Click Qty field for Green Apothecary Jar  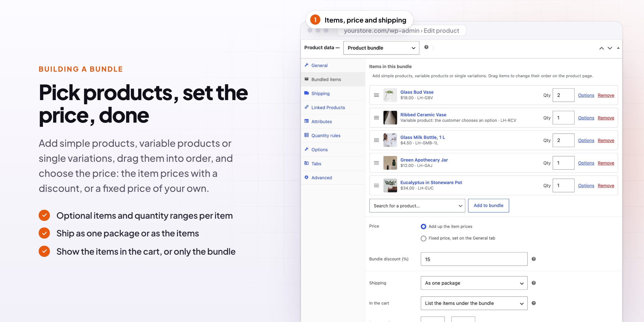tap(563, 163)
